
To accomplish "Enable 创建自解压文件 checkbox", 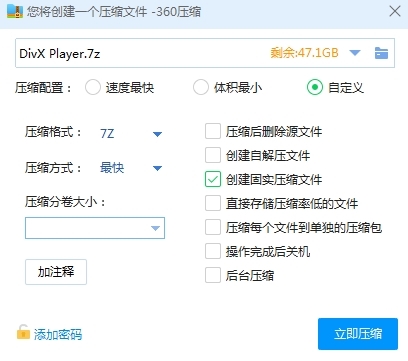I will coord(213,155).
